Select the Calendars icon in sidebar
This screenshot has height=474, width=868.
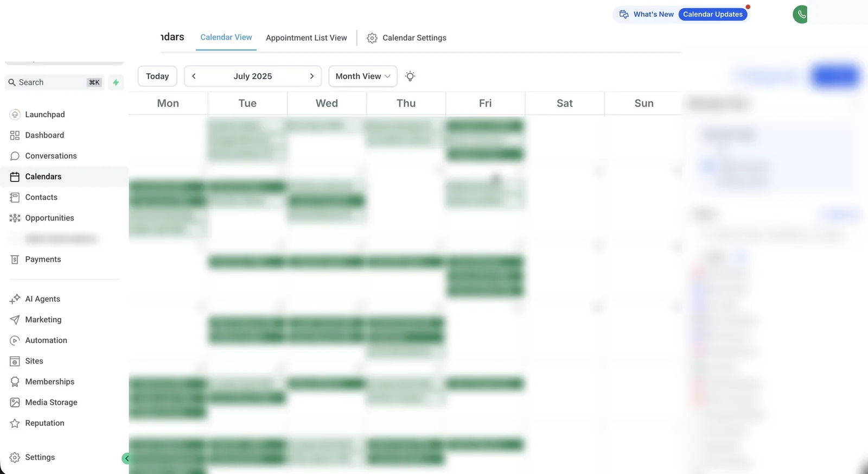pyautogui.click(x=15, y=176)
